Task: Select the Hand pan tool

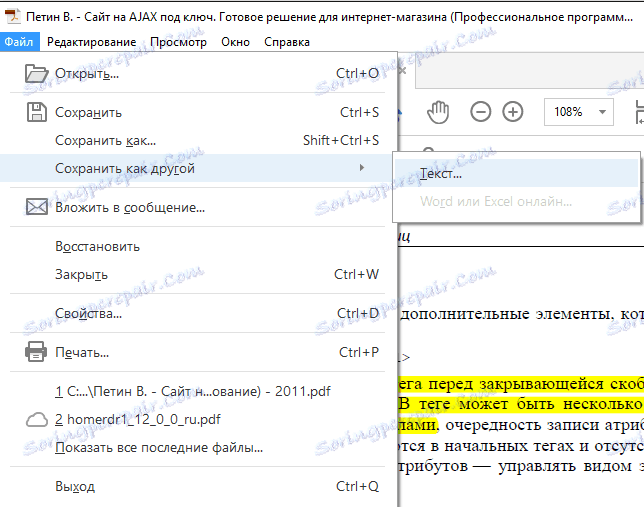Action: (438, 112)
